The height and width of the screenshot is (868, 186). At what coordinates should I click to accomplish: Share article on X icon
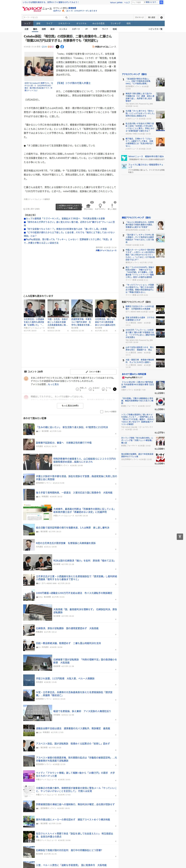point(57,47)
